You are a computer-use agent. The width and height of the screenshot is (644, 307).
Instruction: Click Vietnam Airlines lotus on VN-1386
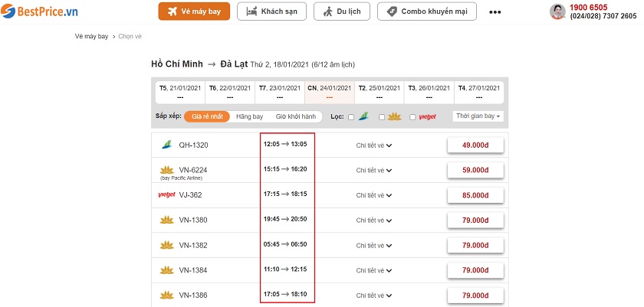166,296
